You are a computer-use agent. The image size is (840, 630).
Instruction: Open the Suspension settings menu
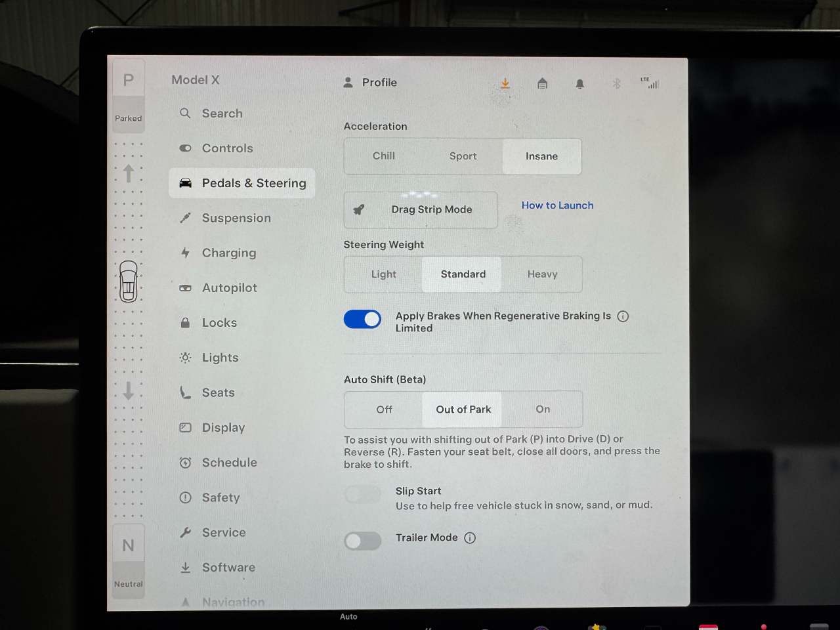tap(236, 218)
